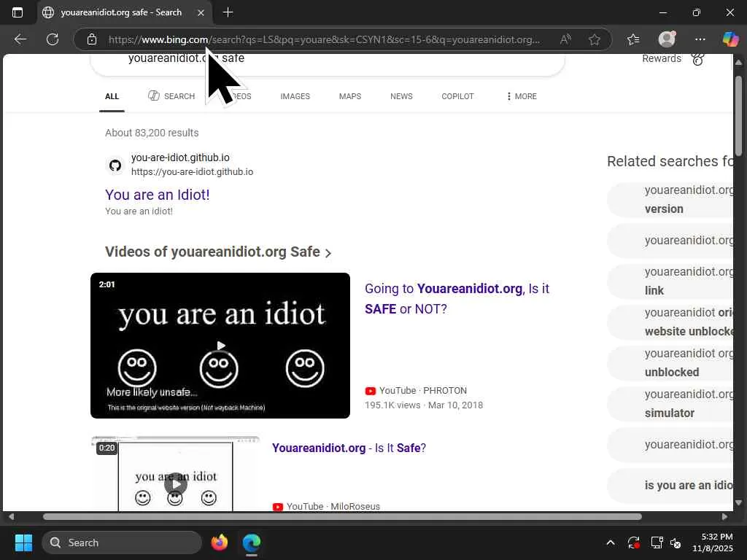Launch Firefox from the taskbar
The width and height of the screenshot is (747, 560).
click(x=220, y=542)
